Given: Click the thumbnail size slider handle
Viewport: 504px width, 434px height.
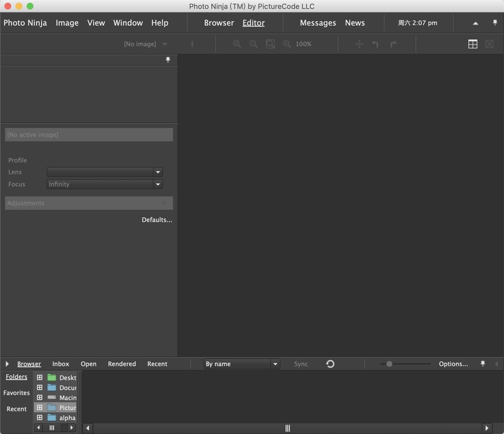Looking at the screenshot, I should [389, 364].
